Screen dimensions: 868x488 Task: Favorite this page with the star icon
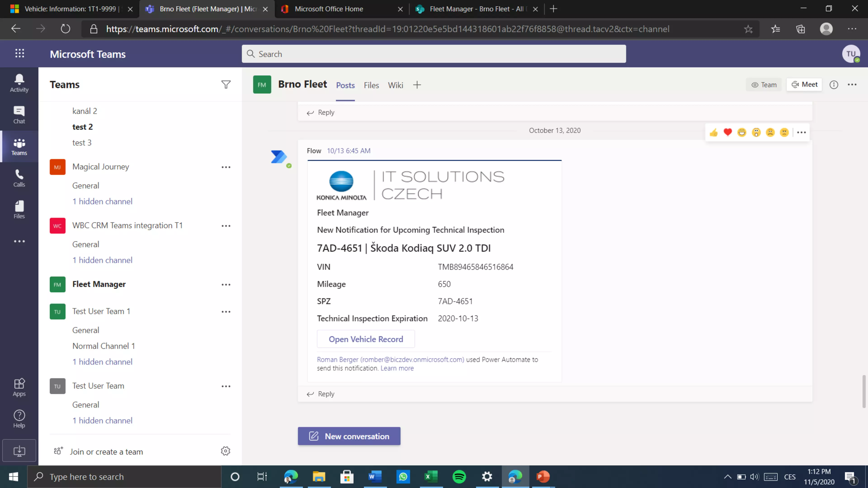748,29
